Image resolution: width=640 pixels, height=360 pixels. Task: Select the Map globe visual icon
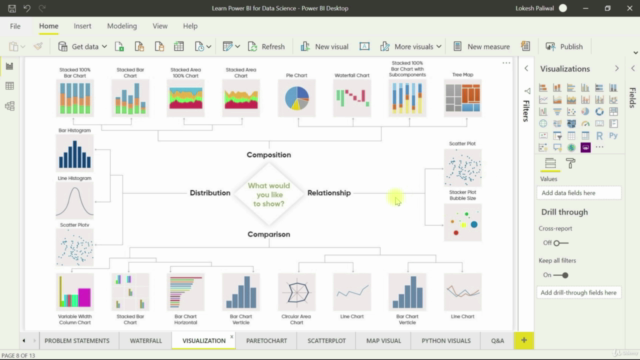[543, 123]
